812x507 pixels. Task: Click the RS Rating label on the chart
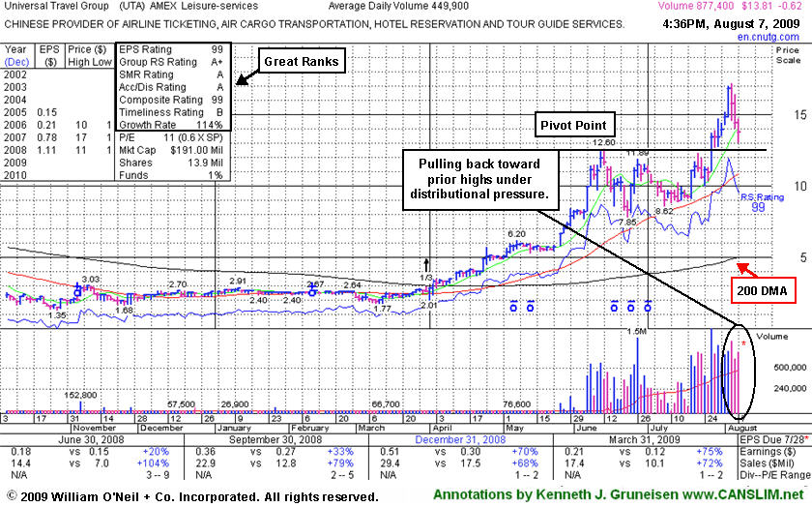pos(763,197)
